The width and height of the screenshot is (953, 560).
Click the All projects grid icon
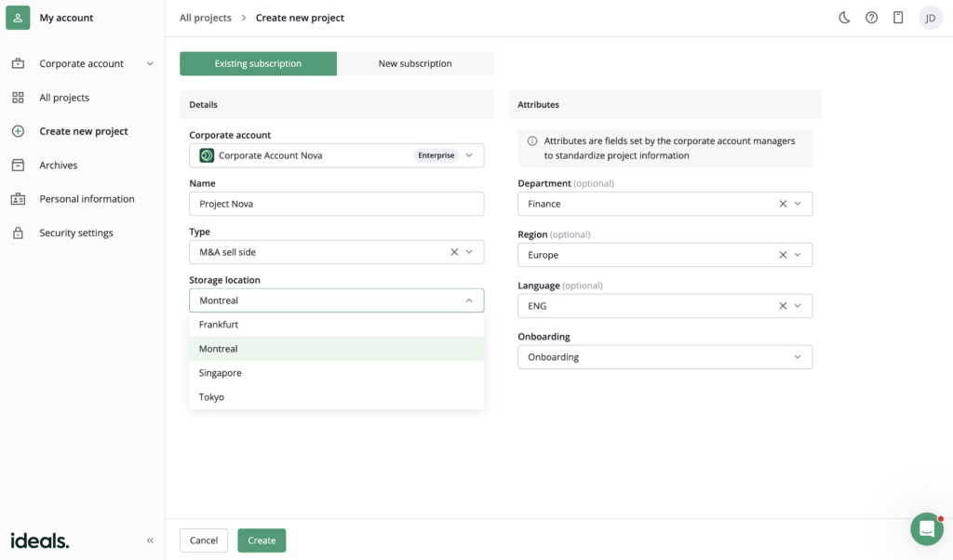[19, 97]
